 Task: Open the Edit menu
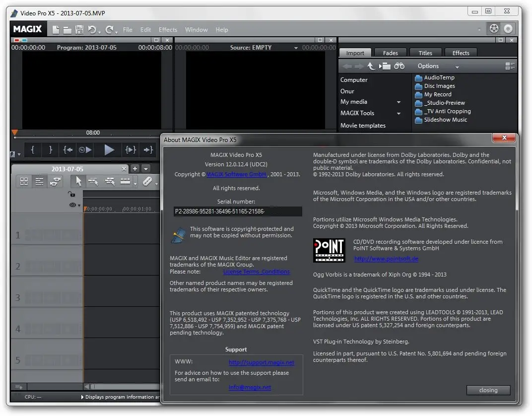[x=145, y=30]
